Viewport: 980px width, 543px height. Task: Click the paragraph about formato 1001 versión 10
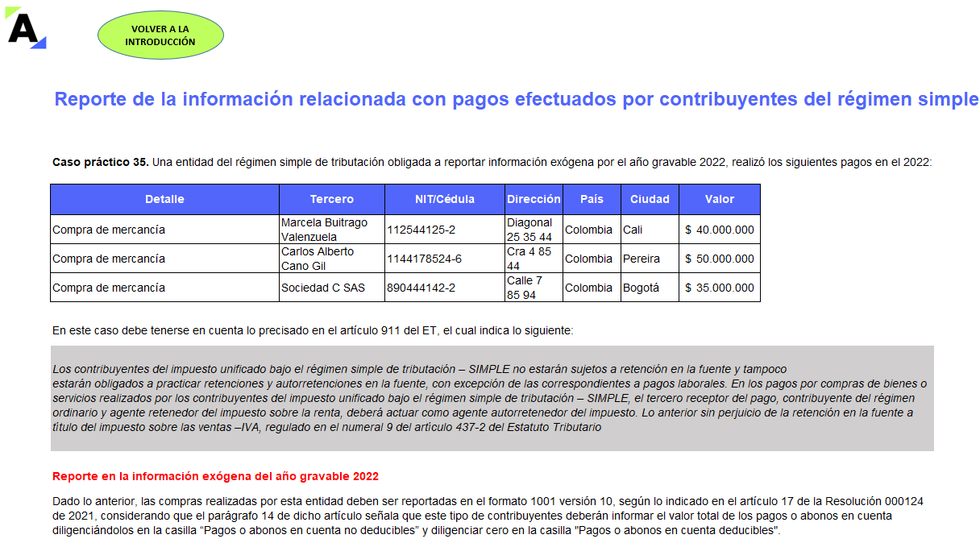(x=488, y=516)
